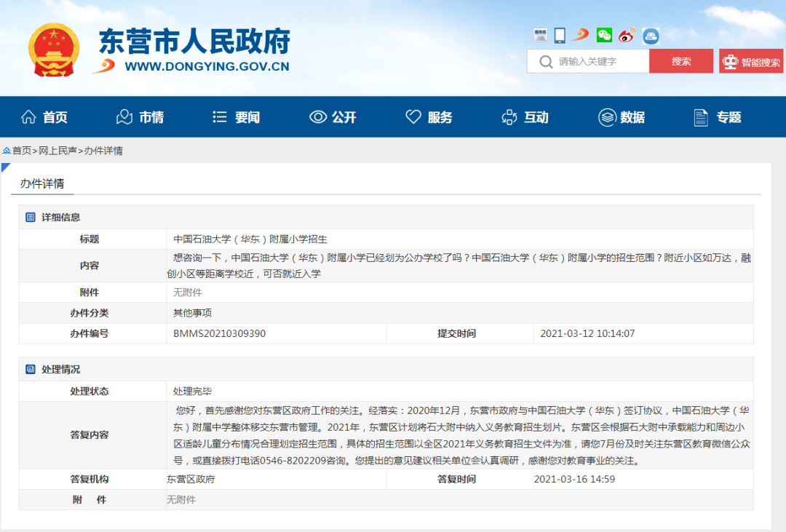Click the 答复时间 label
Viewport: 786px width, 532px height.
pos(456,480)
